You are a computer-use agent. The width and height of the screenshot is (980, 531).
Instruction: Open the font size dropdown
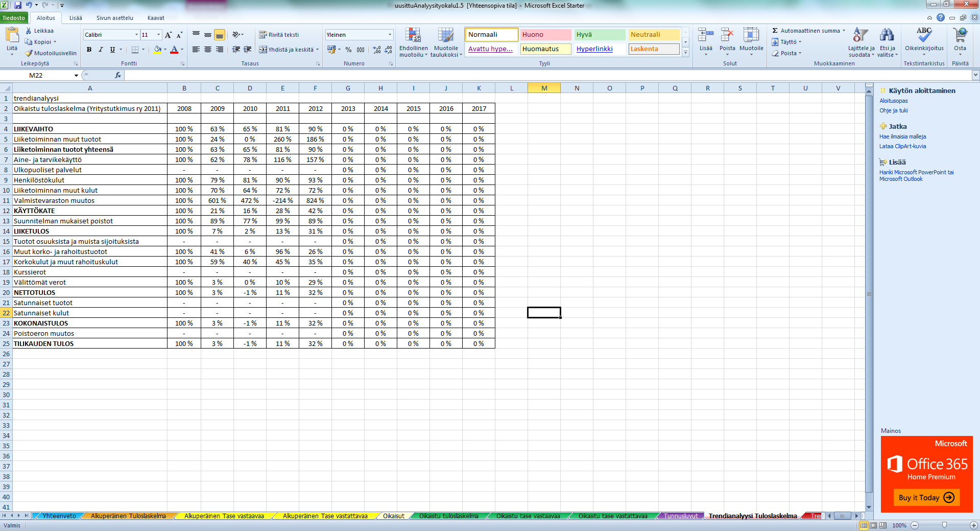tap(159, 35)
